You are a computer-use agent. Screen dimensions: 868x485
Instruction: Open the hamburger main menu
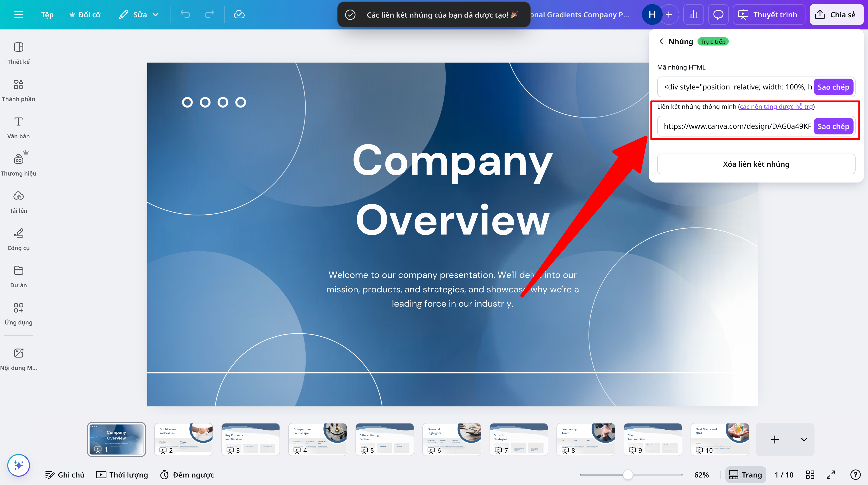pos(19,14)
